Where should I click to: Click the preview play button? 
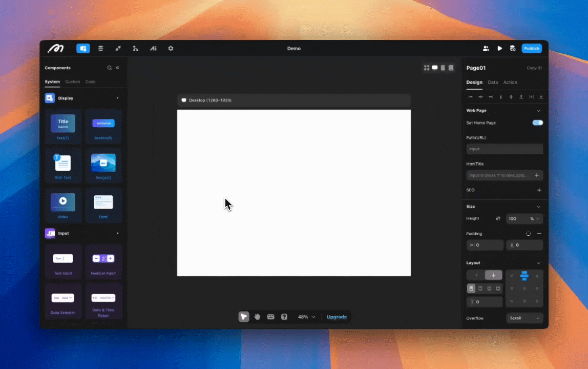[499, 48]
